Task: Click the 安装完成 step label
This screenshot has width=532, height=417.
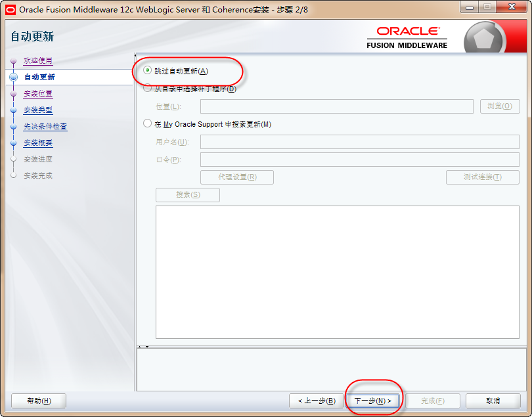Action: click(38, 175)
